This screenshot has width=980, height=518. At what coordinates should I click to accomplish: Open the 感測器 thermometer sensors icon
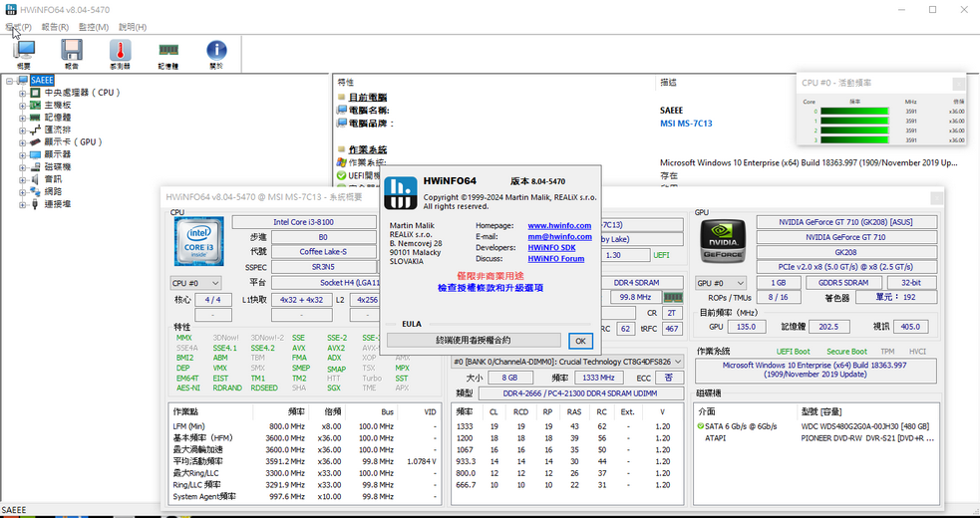point(120,55)
